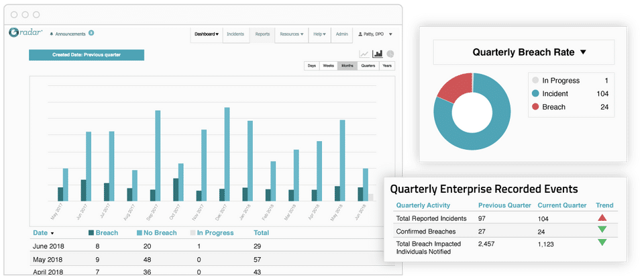The height and width of the screenshot is (278, 644).
Task: Click the Radar logo
Action: point(25,33)
